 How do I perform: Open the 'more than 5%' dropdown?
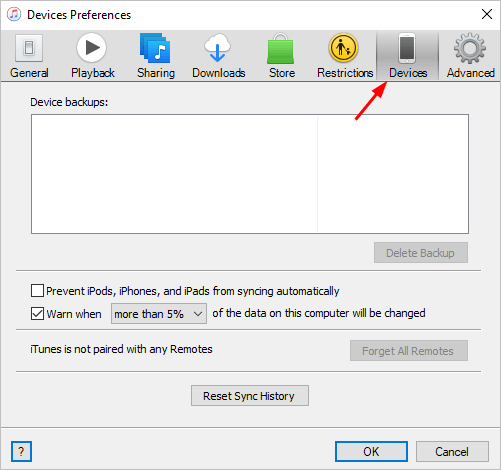click(159, 314)
